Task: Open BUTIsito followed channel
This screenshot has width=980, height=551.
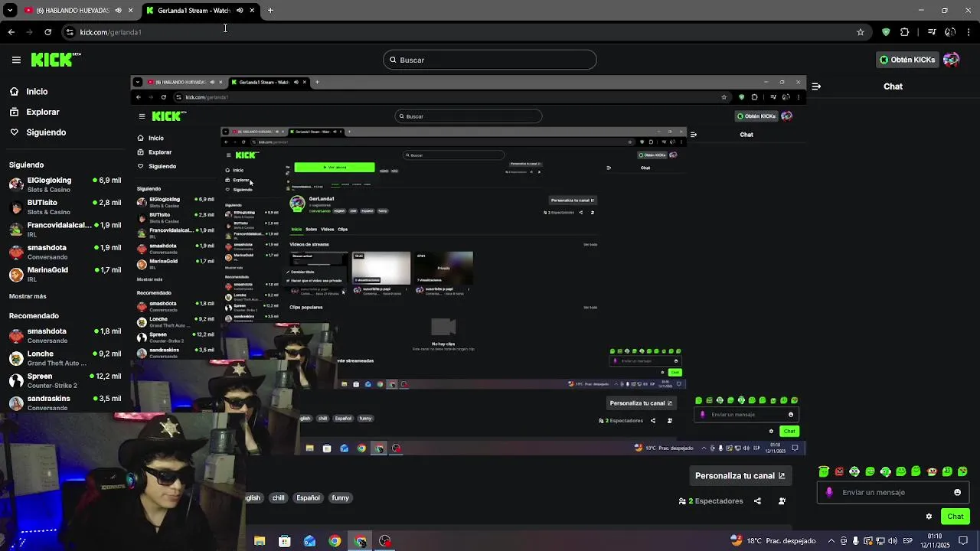Action: click(x=65, y=207)
